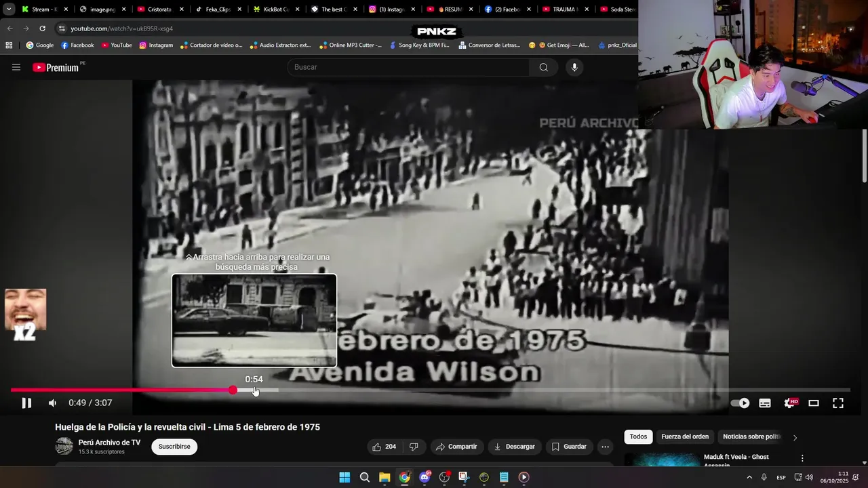Expand hidden system tray icons chevron
The height and width of the screenshot is (488, 868).
click(x=749, y=477)
